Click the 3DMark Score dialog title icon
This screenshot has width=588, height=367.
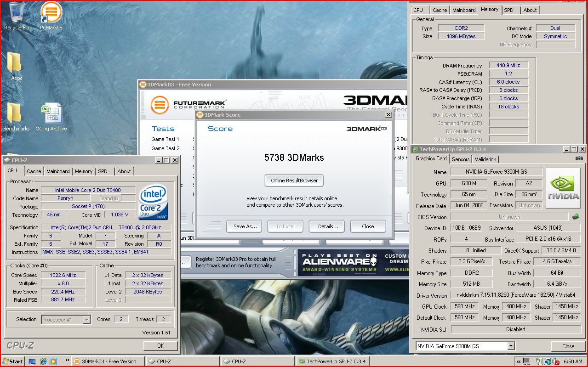pos(200,115)
